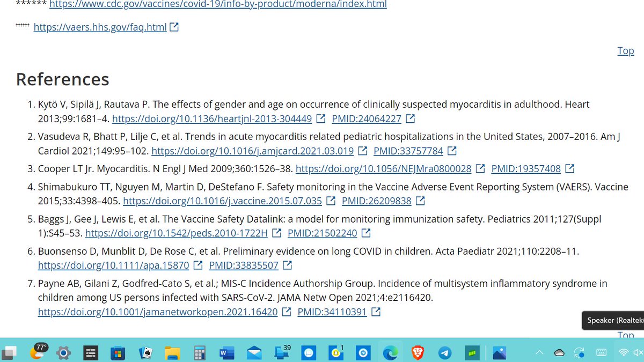Open DOI link 10.1016/j.amjcard.2021.03.019
644x362 pixels.
point(253,151)
